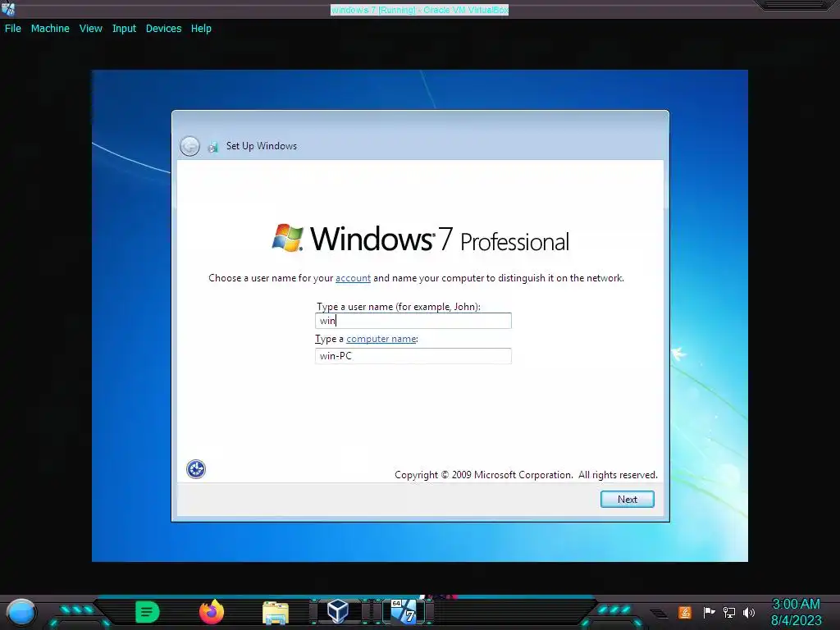840x630 pixels.
Task: Click the Windows 7 Professional logo flag
Action: coord(288,237)
